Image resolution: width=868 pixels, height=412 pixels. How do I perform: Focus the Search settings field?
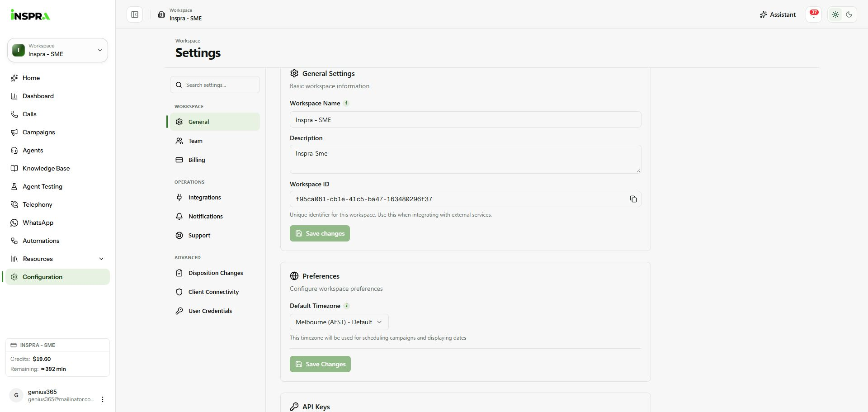215,85
